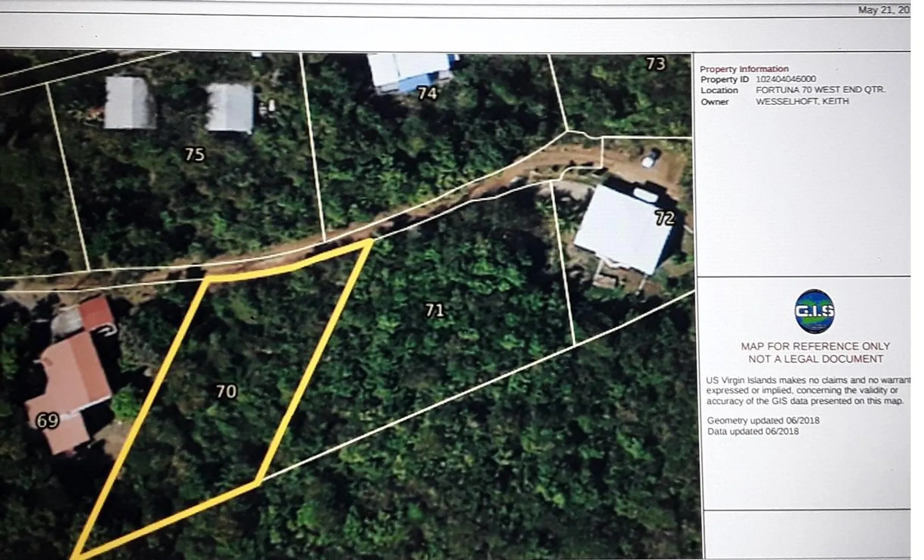This screenshot has width=924, height=560.
Task: Select parcel label 70 inside yellow boundary
Action: pyautogui.click(x=226, y=391)
